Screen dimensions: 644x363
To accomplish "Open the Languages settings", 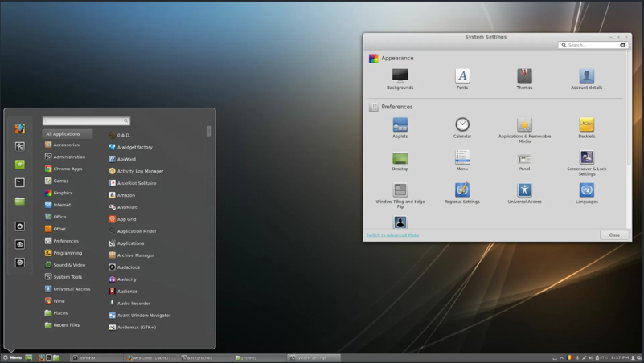I will pyautogui.click(x=586, y=190).
